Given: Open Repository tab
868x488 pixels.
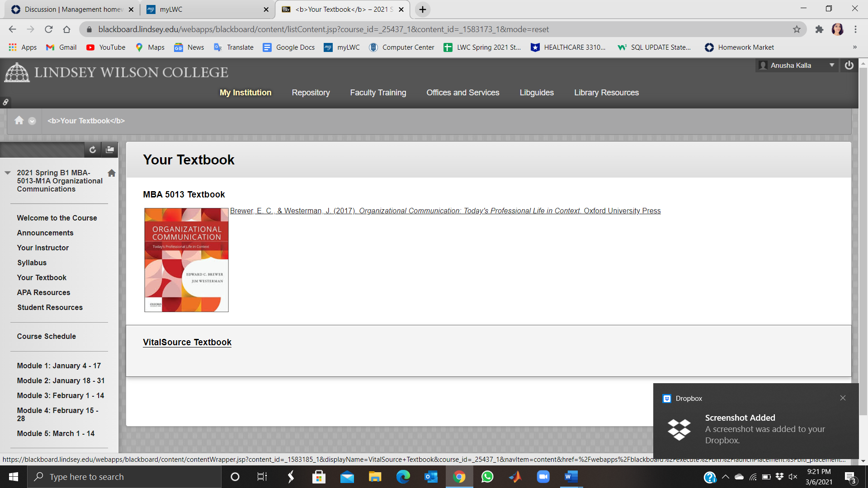Looking at the screenshot, I should (311, 93).
